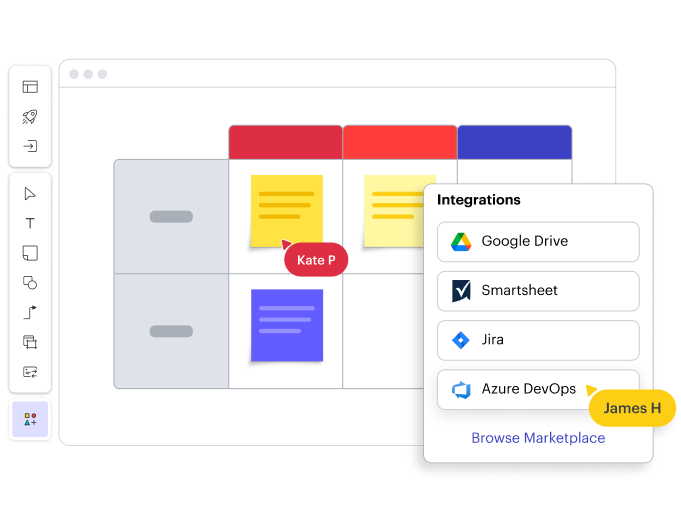
Task: Click the blue column header
Action: point(514,142)
